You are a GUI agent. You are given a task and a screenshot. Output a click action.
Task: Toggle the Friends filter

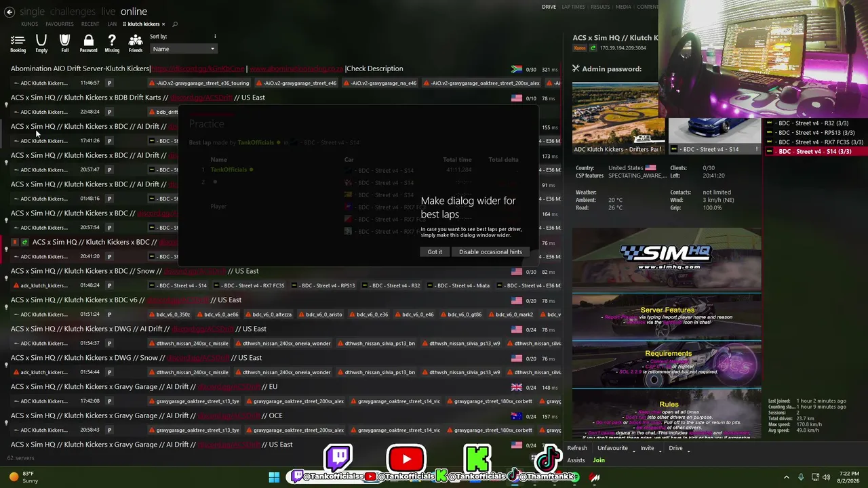coord(136,43)
